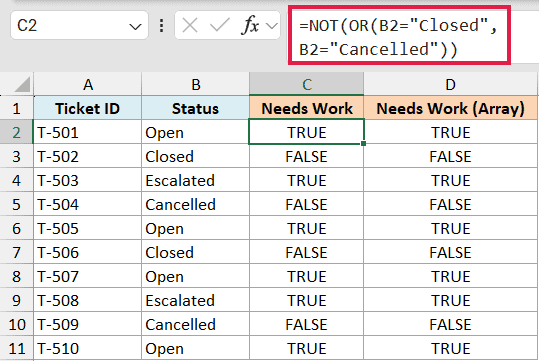Select cell T-508
The width and height of the screenshot is (539, 361).
click(88, 300)
